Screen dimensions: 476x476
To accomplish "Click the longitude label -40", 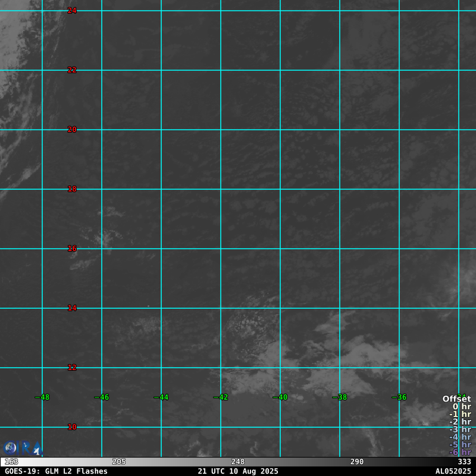I will tap(280, 397).
